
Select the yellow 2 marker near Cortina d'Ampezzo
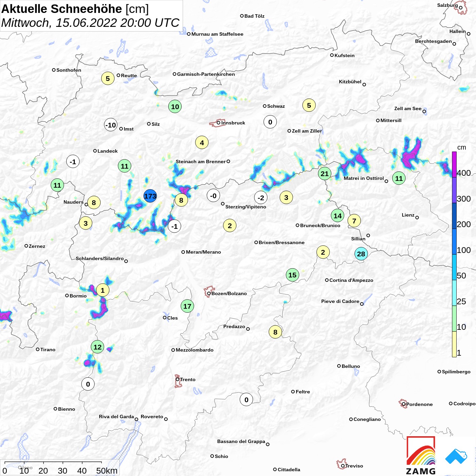coord(323,252)
